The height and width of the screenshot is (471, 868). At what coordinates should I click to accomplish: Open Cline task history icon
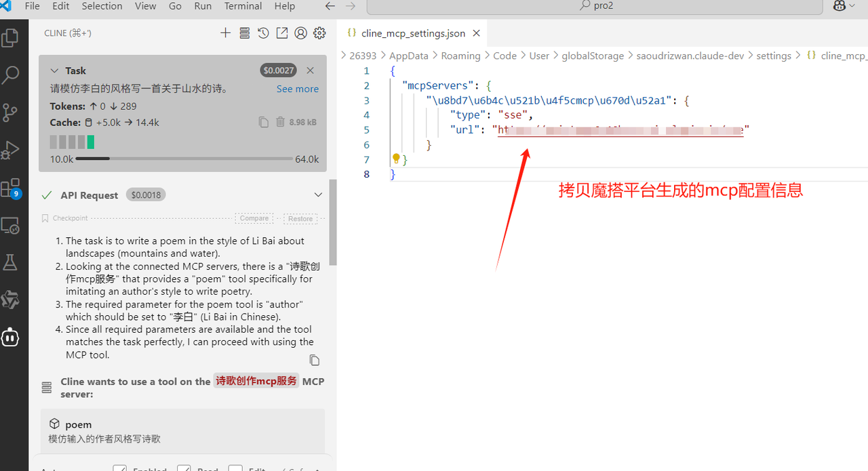coord(263,33)
